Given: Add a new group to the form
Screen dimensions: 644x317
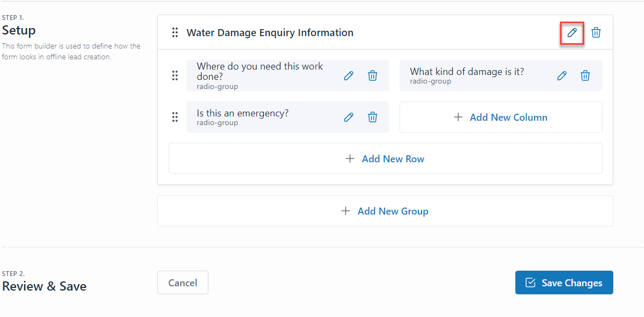Looking at the screenshot, I should coord(385,211).
